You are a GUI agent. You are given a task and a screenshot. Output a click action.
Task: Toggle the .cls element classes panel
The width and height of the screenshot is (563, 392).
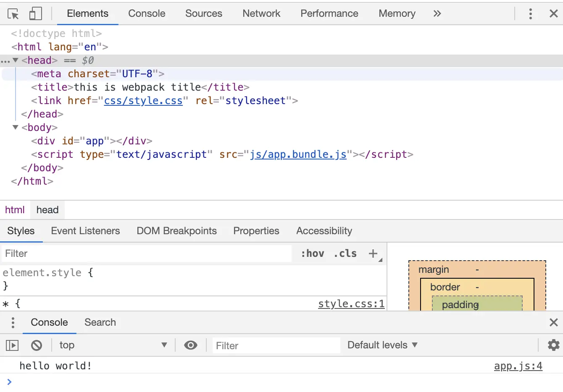pyautogui.click(x=345, y=253)
